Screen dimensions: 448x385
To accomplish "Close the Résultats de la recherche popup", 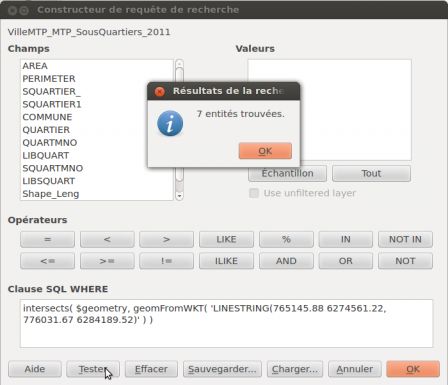I will click(160, 91).
